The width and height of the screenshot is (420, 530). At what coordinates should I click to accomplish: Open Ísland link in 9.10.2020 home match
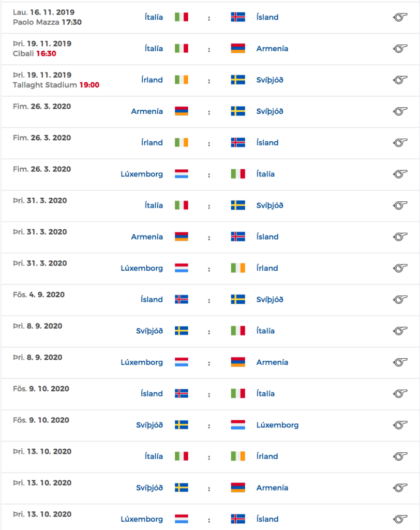click(152, 393)
